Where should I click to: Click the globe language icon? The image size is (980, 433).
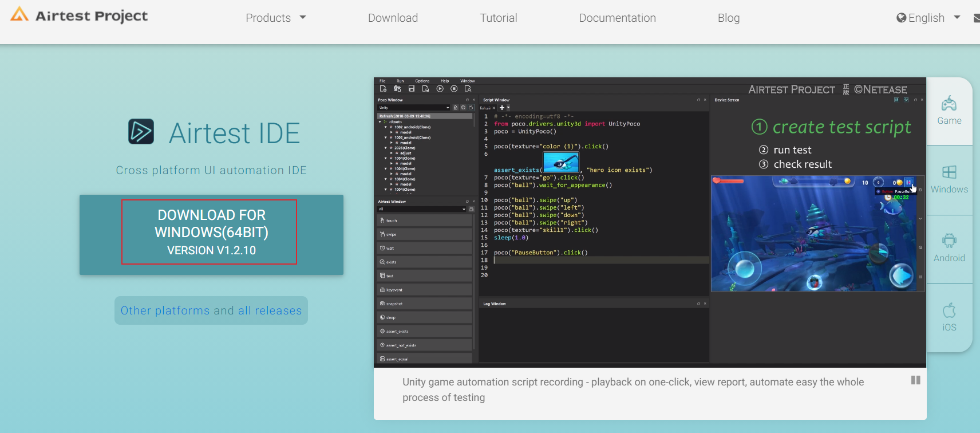click(902, 18)
